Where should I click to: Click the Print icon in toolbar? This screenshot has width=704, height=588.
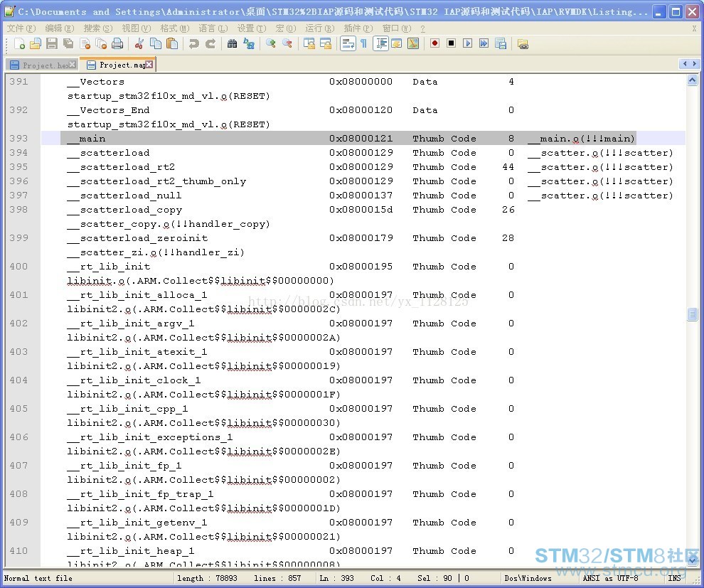[117, 43]
